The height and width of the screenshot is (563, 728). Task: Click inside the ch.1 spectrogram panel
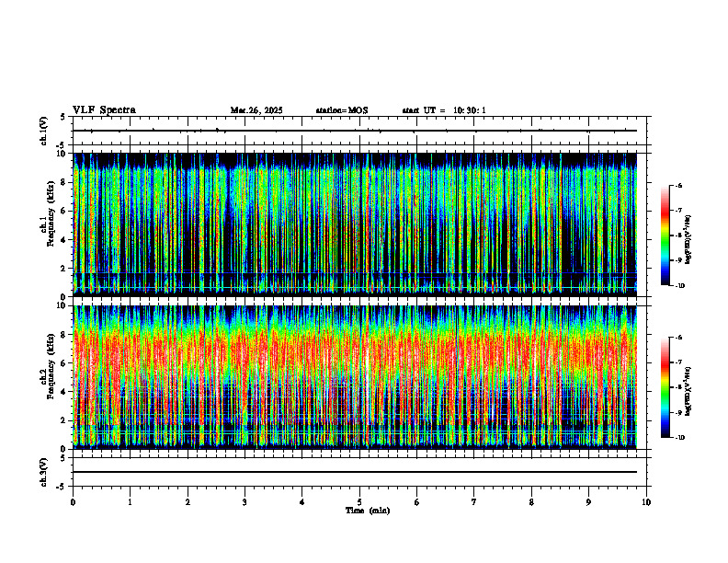tap(355, 224)
